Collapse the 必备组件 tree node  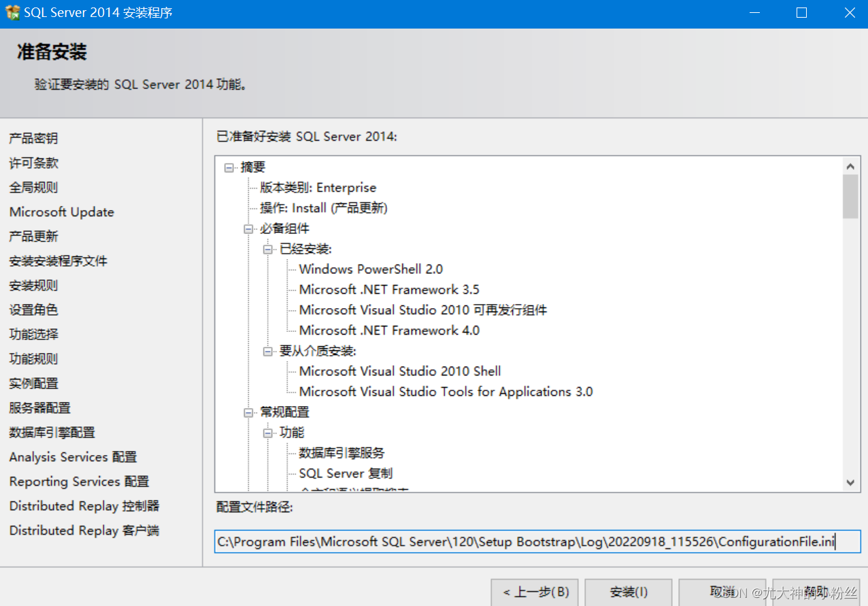(x=248, y=228)
